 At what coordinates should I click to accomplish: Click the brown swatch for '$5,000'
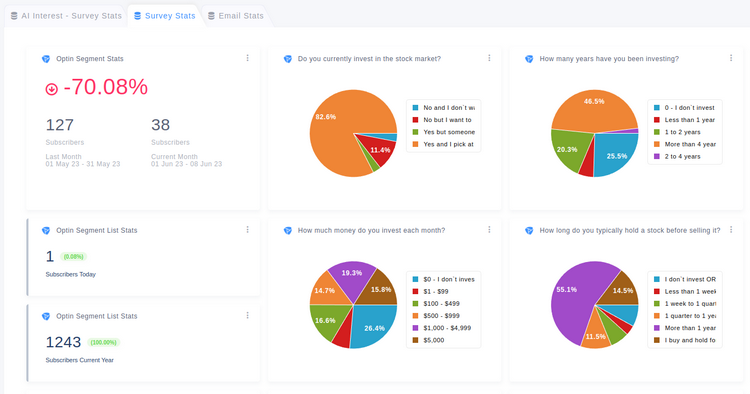coord(415,340)
